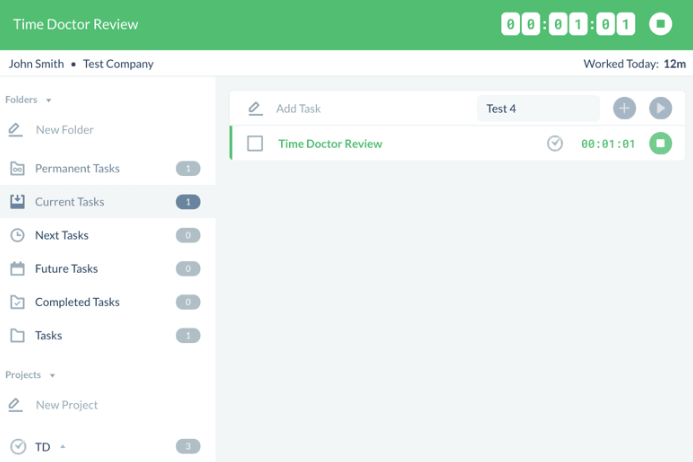The height and width of the screenshot is (462, 693).
Task: Click the count badge on TD project
Action: coord(188,446)
